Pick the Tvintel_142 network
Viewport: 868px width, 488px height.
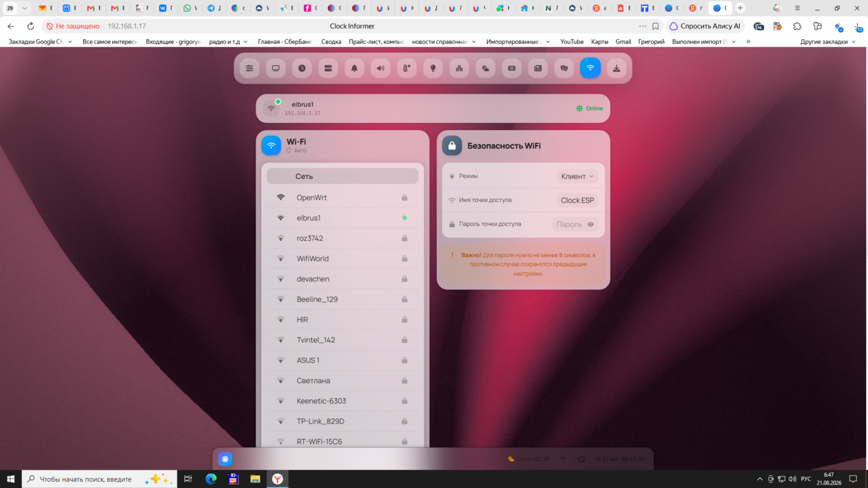click(342, 340)
